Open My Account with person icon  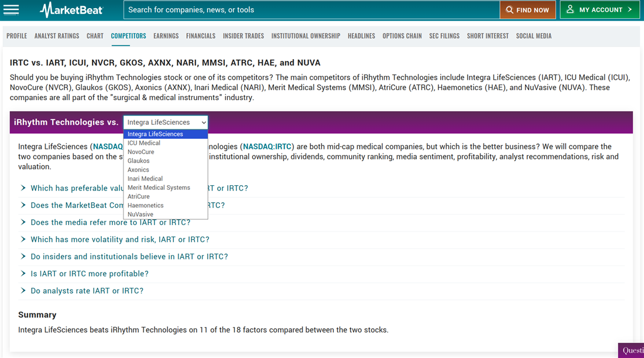point(600,10)
